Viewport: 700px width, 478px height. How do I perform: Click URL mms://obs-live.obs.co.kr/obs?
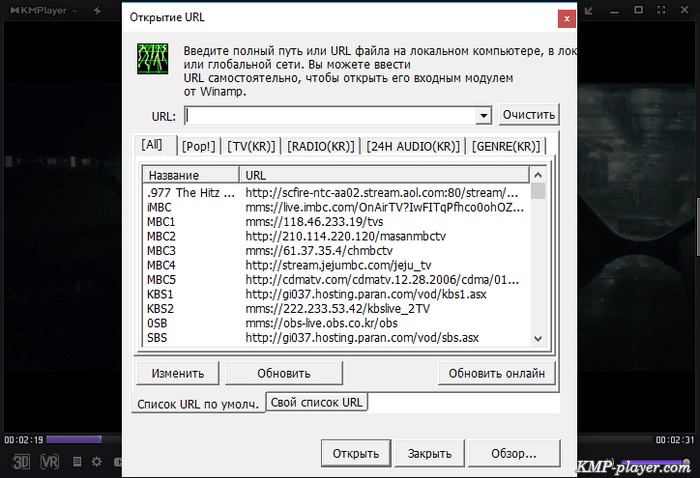click(x=321, y=323)
